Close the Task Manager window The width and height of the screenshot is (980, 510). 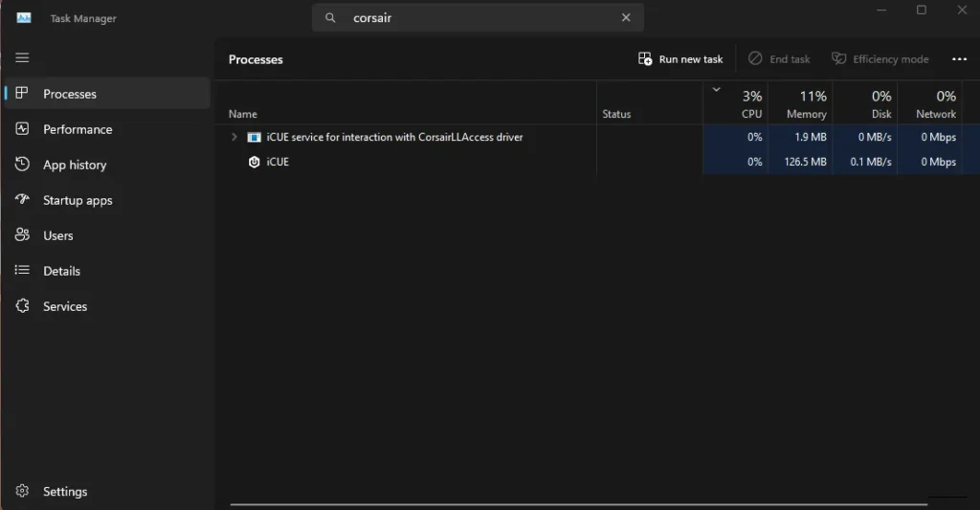tap(963, 10)
